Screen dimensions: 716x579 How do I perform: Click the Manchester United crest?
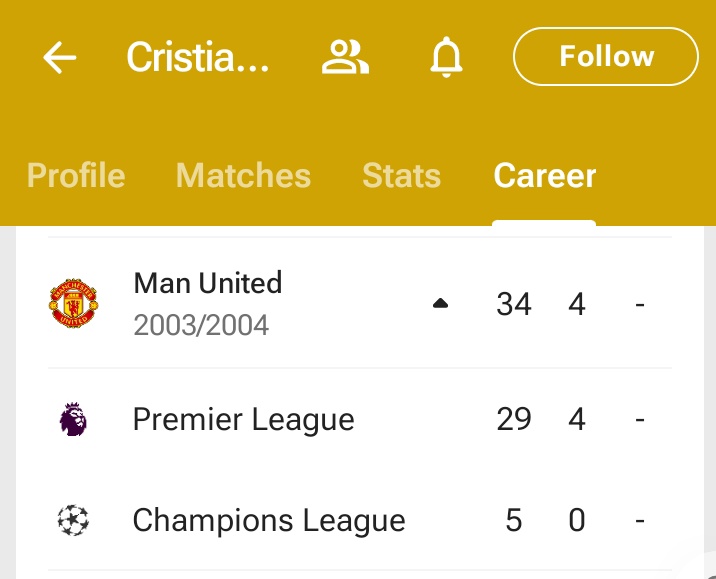click(73, 303)
